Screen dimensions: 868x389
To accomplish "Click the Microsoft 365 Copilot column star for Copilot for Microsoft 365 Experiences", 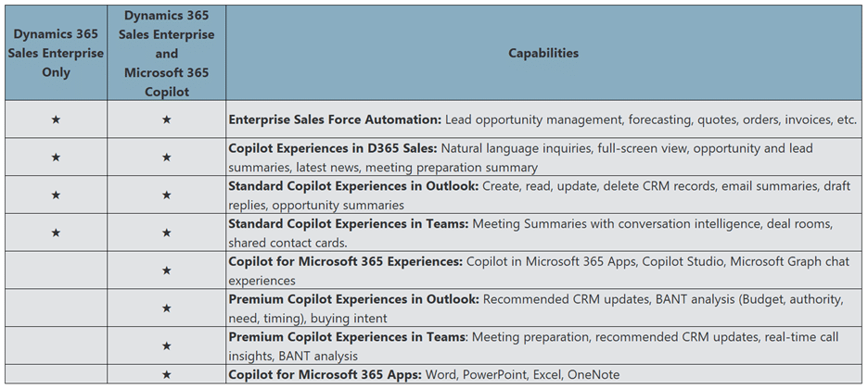I will 166,270.
